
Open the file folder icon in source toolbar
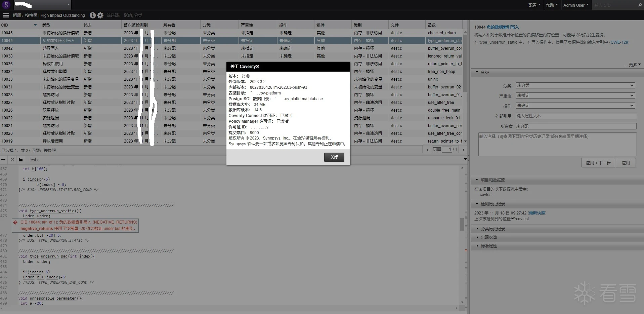pos(21,160)
